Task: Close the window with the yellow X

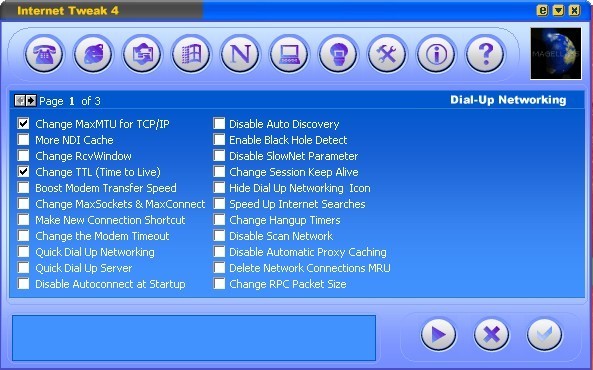Action: (574, 10)
